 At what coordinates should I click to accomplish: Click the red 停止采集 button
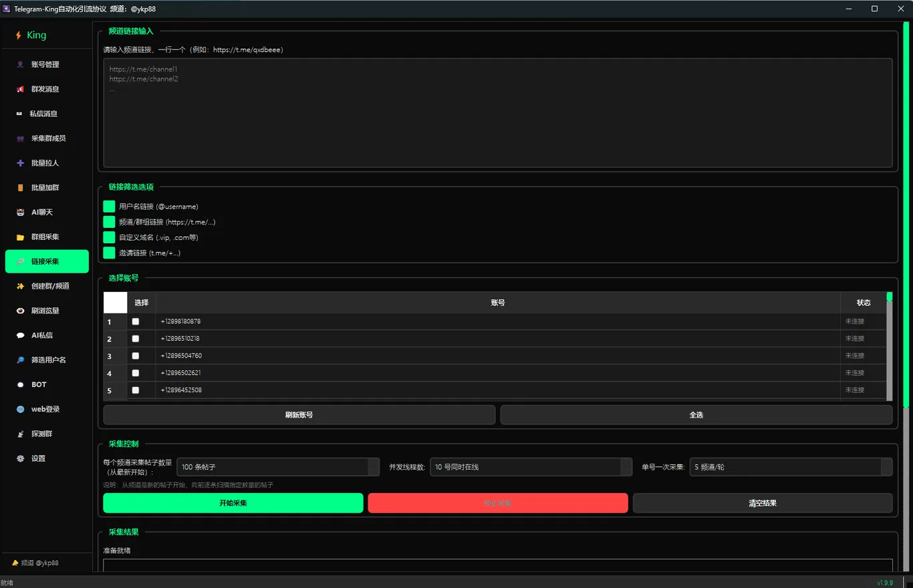[498, 503]
